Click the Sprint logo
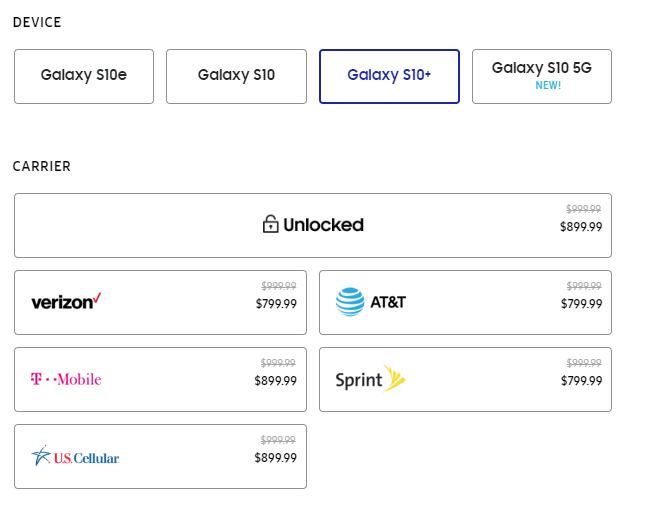The height and width of the screenshot is (516, 645). tap(370, 379)
